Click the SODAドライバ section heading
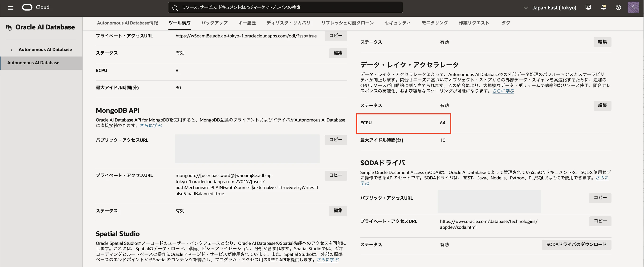The height and width of the screenshot is (267, 644). point(383,163)
